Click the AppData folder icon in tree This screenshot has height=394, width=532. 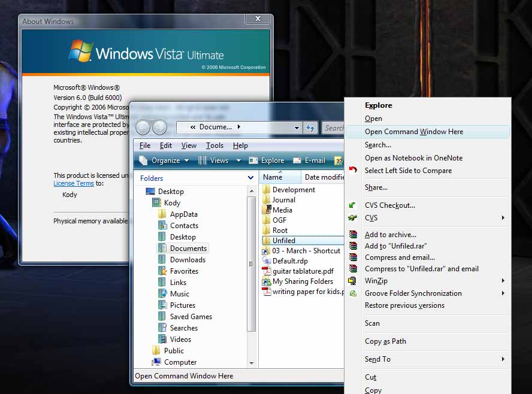162,214
